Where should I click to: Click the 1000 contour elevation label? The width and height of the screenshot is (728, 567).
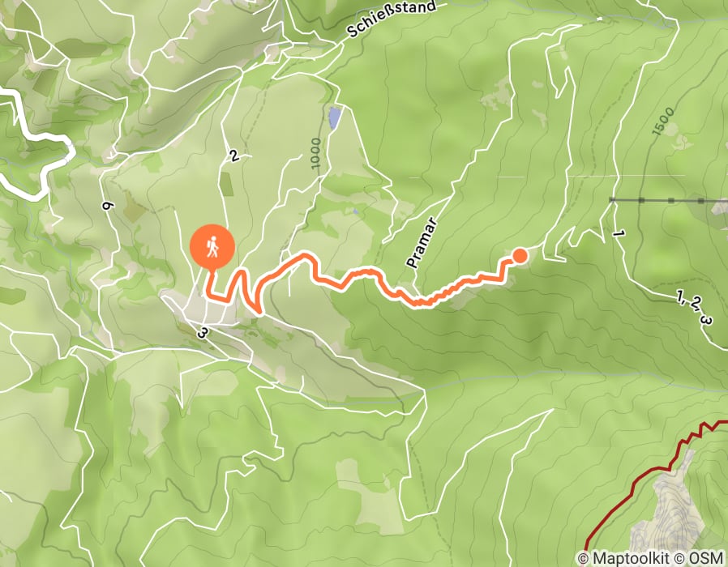tap(316, 153)
